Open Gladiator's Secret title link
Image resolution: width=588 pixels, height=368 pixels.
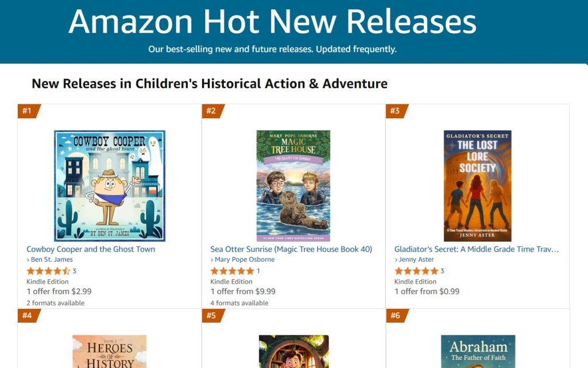point(477,249)
